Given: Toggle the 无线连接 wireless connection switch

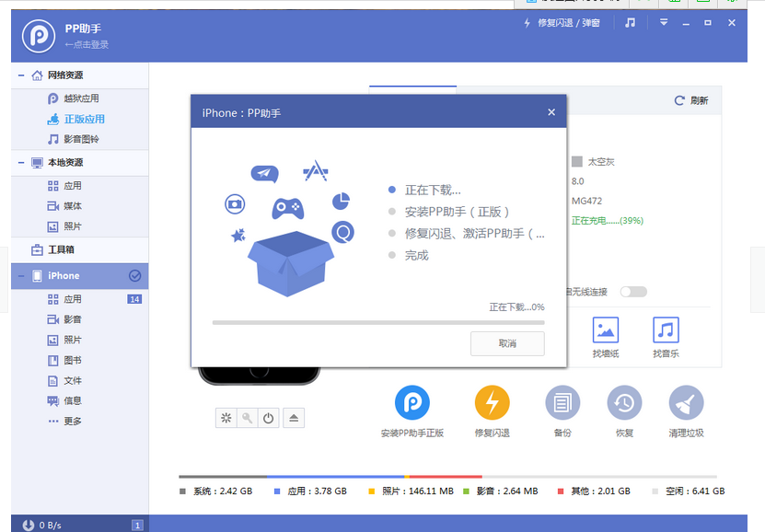Looking at the screenshot, I should pos(633,291).
